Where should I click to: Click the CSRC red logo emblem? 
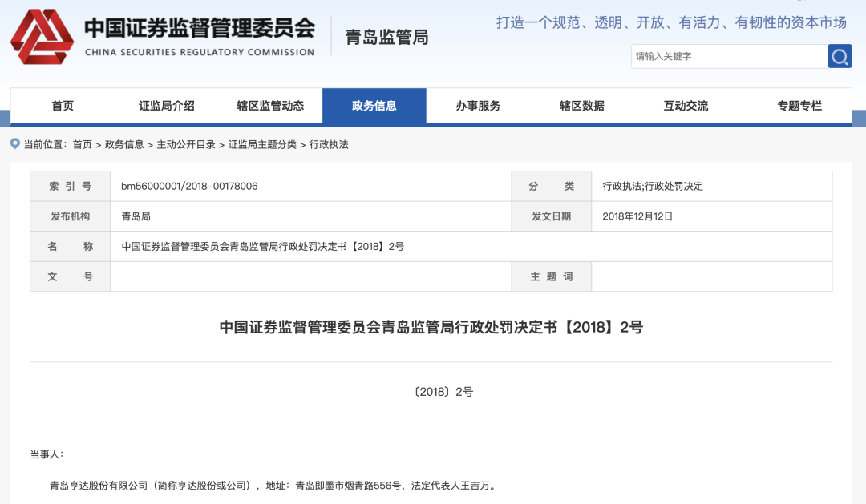click(42, 36)
